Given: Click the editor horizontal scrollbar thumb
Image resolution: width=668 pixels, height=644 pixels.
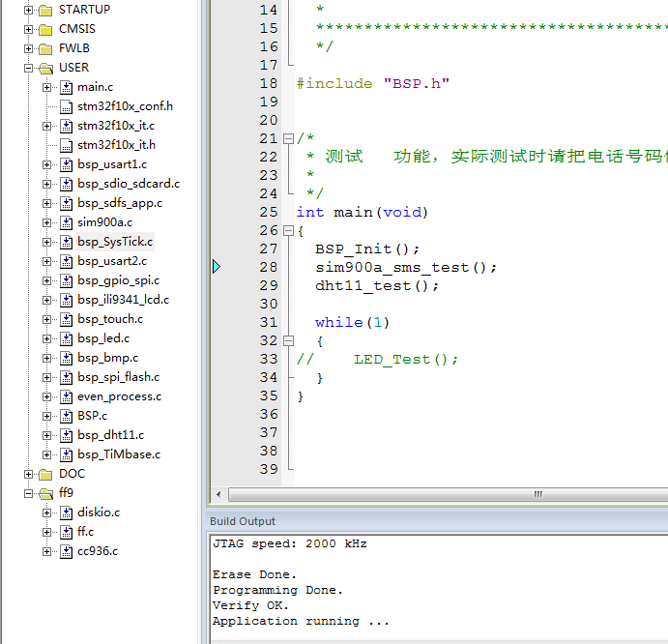Looking at the screenshot, I should [449, 494].
